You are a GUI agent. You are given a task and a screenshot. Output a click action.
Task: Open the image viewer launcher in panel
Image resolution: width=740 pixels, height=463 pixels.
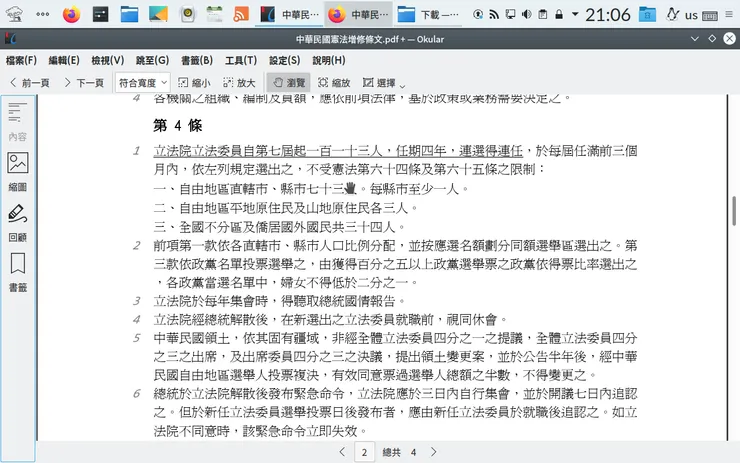[x=159, y=14]
